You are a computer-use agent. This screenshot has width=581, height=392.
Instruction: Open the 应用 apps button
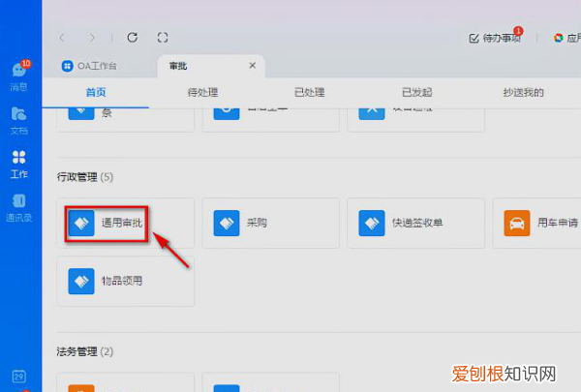pos(566,38)
